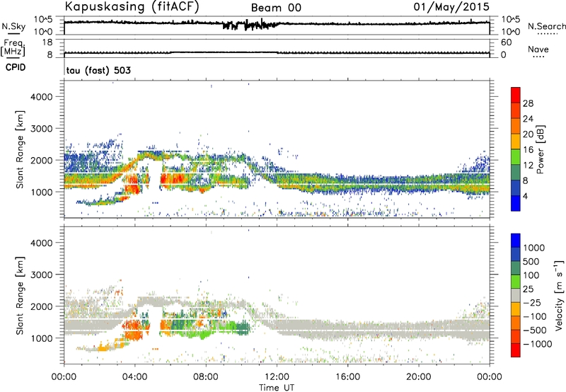This screenshot has width=566, height=392.
Task: Click the tau (fast) 503 mode text
Action: coord(98,70)
